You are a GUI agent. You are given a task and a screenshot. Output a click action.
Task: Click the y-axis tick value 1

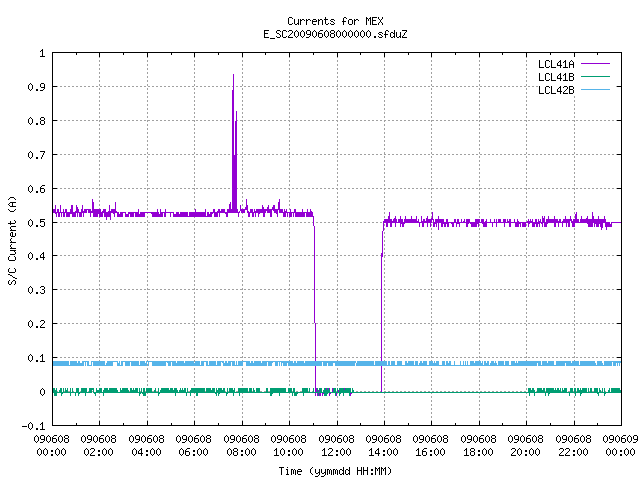tap(42, 53)
